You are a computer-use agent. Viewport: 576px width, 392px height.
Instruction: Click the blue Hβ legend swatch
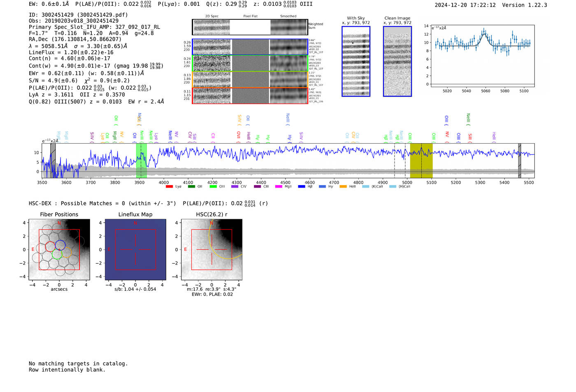click(302, 187)
